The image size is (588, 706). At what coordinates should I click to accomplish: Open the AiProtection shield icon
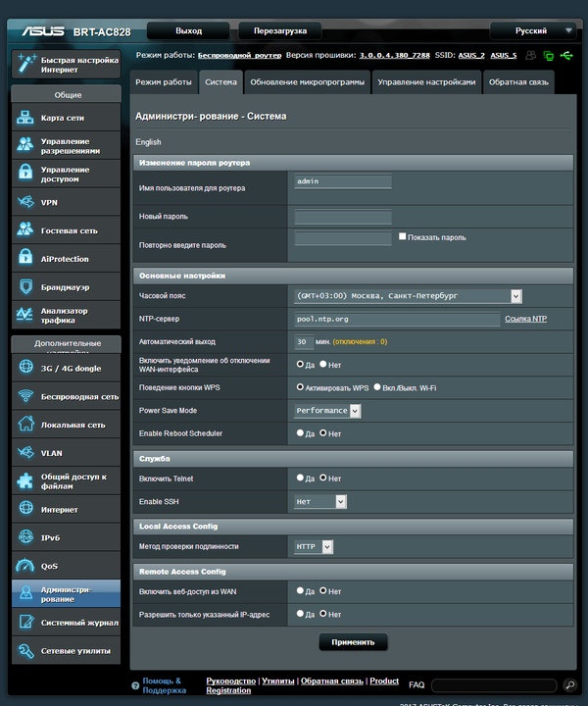(x=25, y=259)
